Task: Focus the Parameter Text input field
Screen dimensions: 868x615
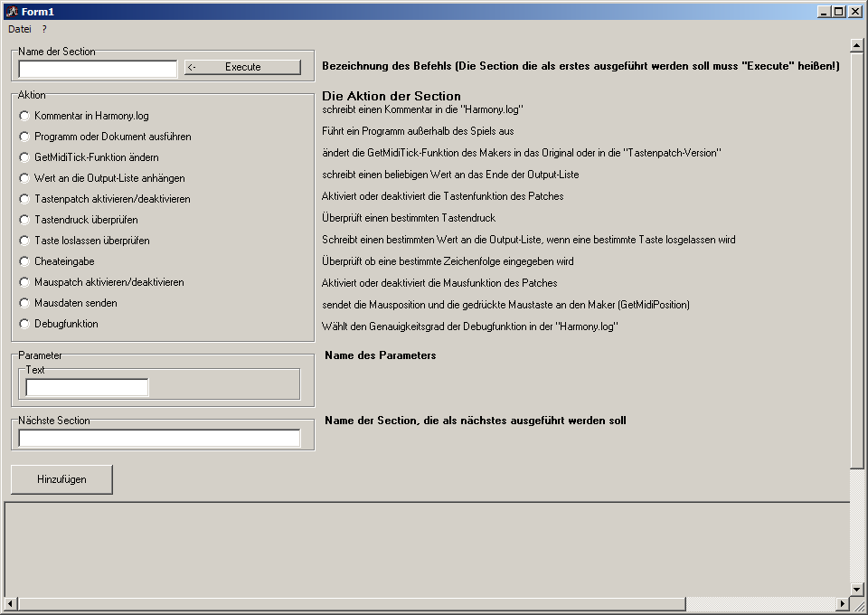Action: pos(87,388)
